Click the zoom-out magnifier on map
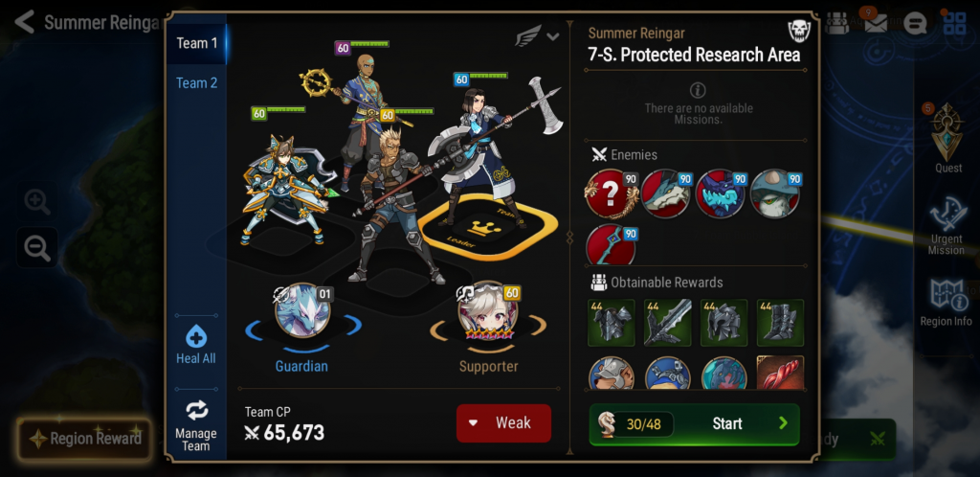This screenshot has width=980, height=477. point(37,248)
